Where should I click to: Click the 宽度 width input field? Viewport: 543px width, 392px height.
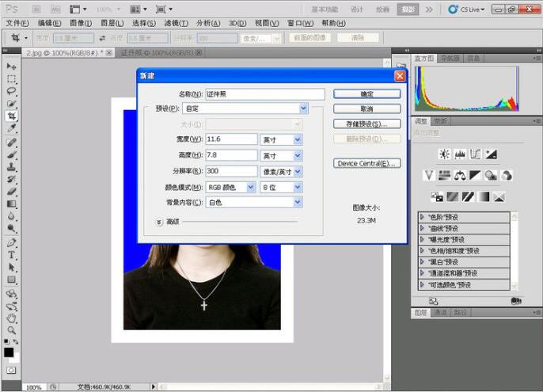230,139
